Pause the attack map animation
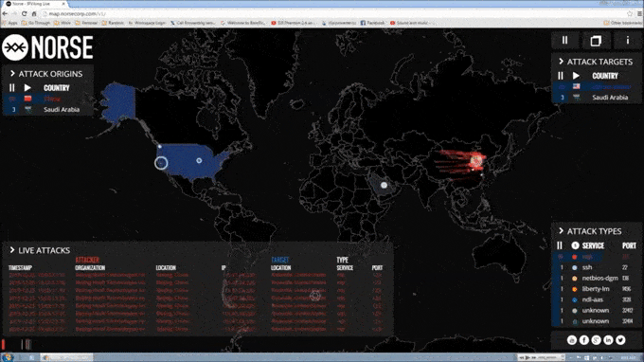This screenshot has width=644, height=362. click(564, 40)
